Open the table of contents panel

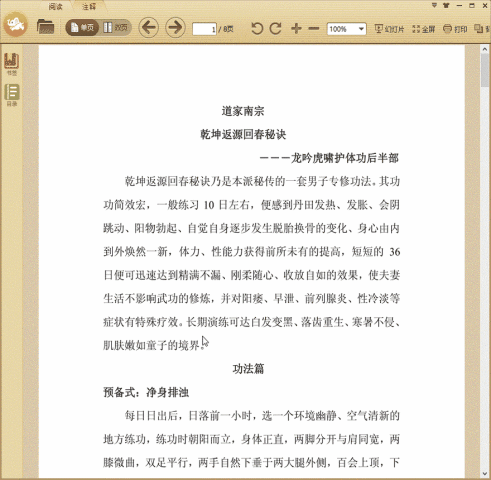click(12, 95)
